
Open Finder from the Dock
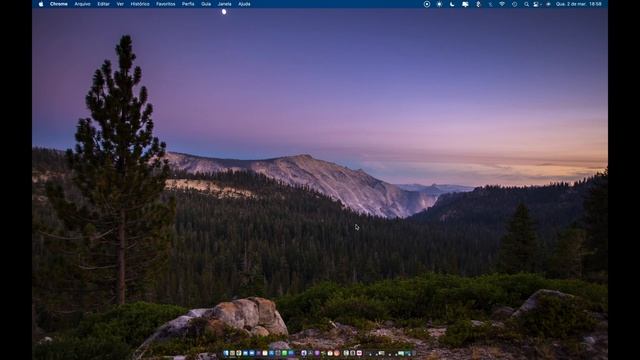click(226, 353)
